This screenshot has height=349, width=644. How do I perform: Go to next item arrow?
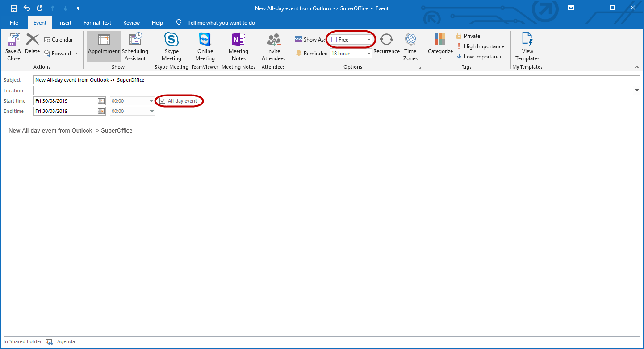click(x=66, y=8)
